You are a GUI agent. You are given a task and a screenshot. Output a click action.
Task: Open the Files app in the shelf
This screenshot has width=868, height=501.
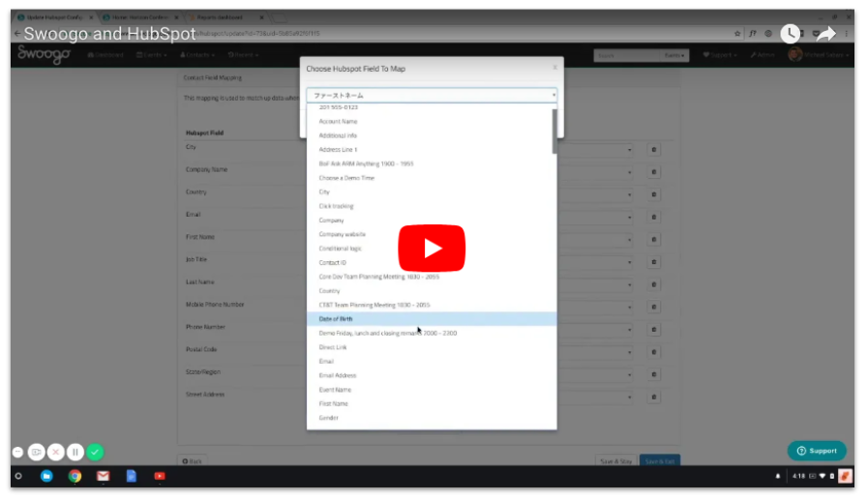(x=45, y=476)
